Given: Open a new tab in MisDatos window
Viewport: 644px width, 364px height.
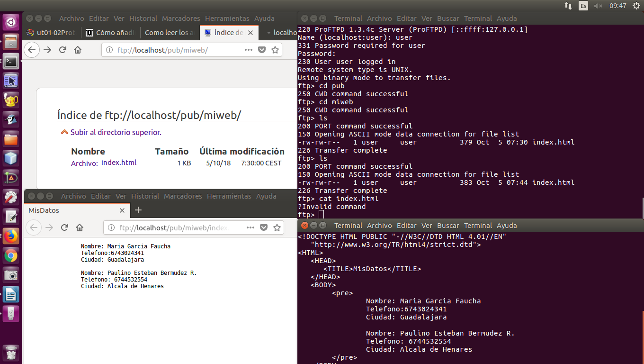Looking at the screenshot, I should pos(138,210).
